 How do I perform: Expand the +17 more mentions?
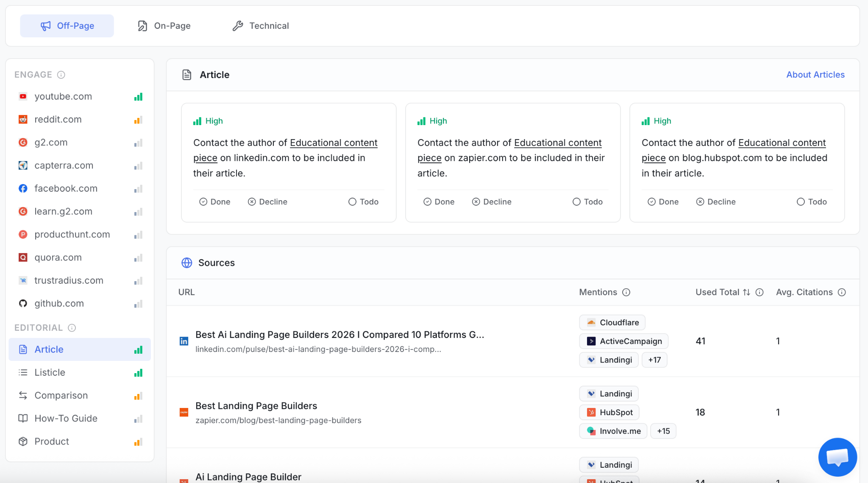coord(654,360)
